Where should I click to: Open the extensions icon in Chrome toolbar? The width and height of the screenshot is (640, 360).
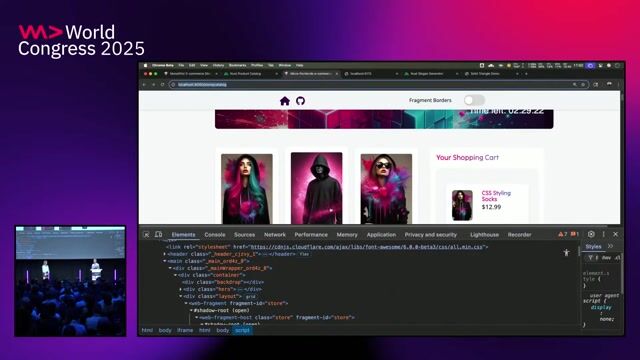tap(596, 84)
